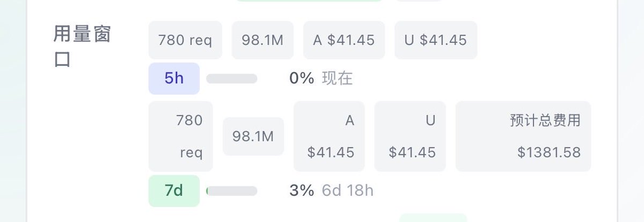644x222 pixels.
Task: Select the top-row 98.1M token chip
Action: point(263,40)
